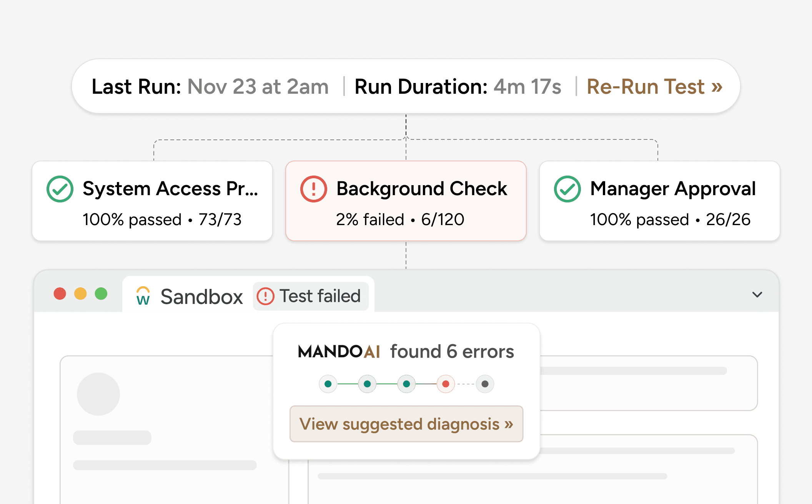Click the Workday logo icon beside Sandbox
The height and width of the screenshot is (504, 812).
tap(143, 296)
